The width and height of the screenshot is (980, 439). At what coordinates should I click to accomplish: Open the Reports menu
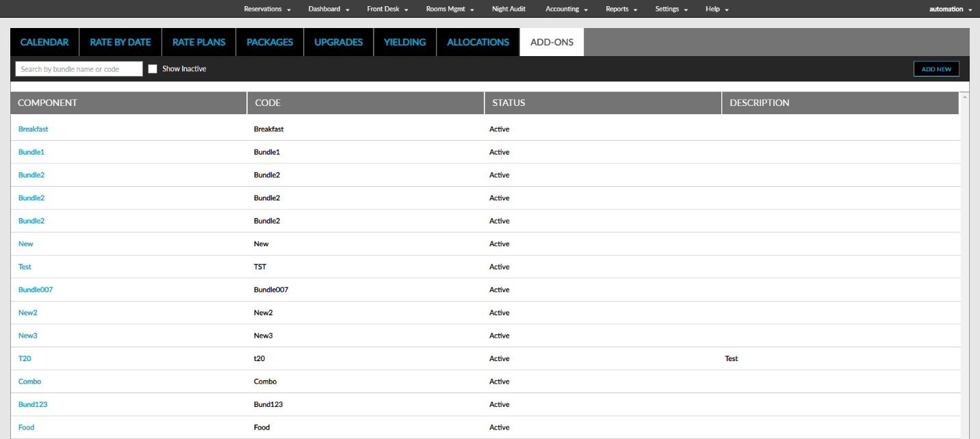coord(617,9)
